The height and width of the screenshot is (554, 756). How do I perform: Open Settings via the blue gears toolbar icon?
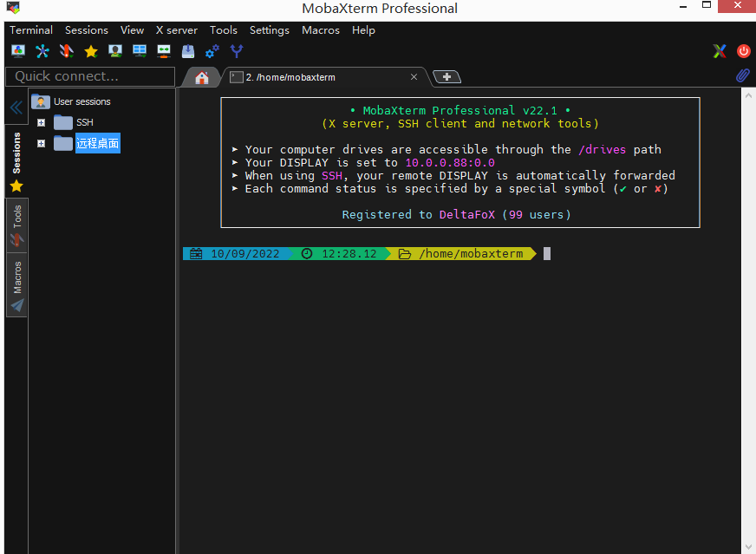[212, 50]
